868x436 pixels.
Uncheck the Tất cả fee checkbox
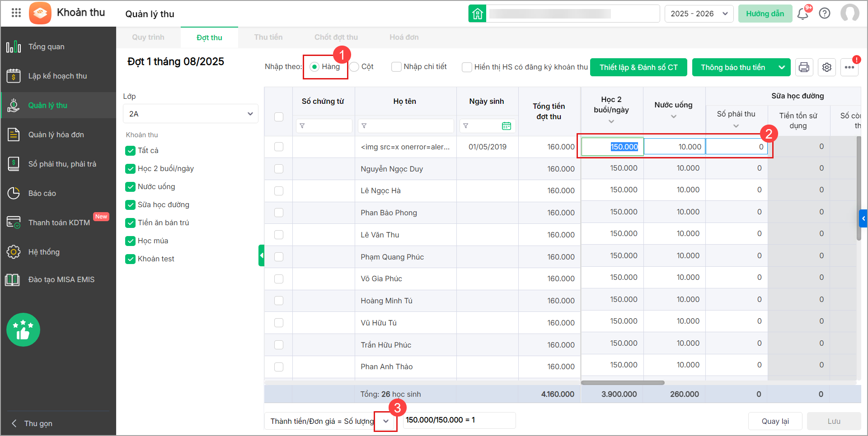pos(130,151)
